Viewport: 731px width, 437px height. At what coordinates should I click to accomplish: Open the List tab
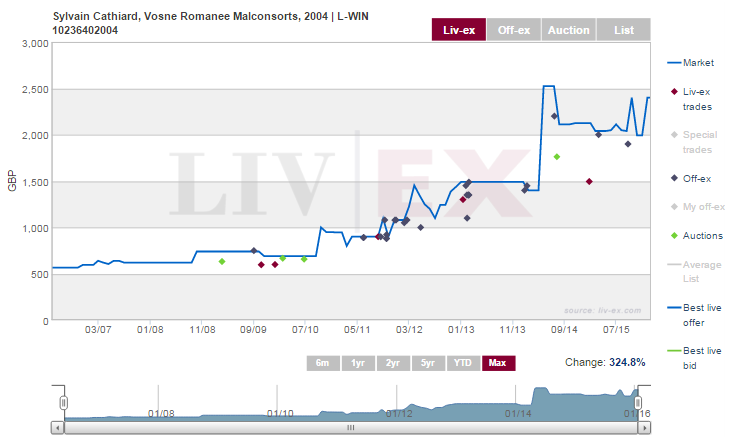[x=623, y=30]
